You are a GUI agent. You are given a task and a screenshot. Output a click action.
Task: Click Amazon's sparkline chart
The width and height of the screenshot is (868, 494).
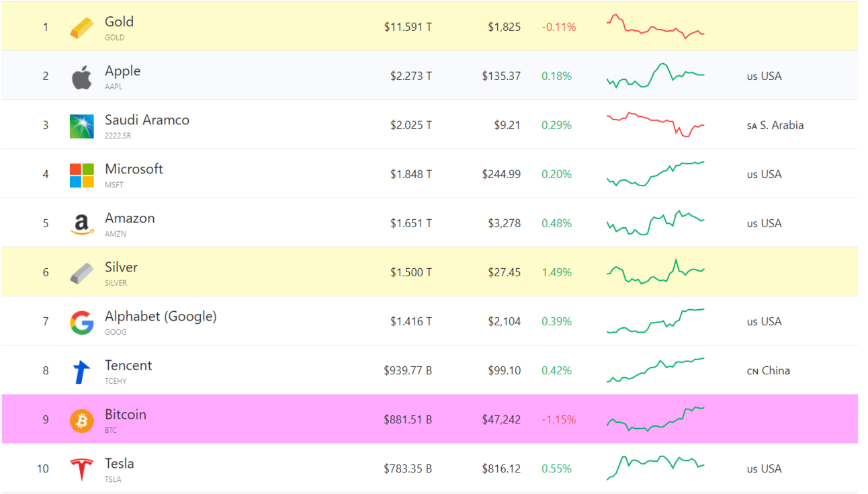[656, 222]
